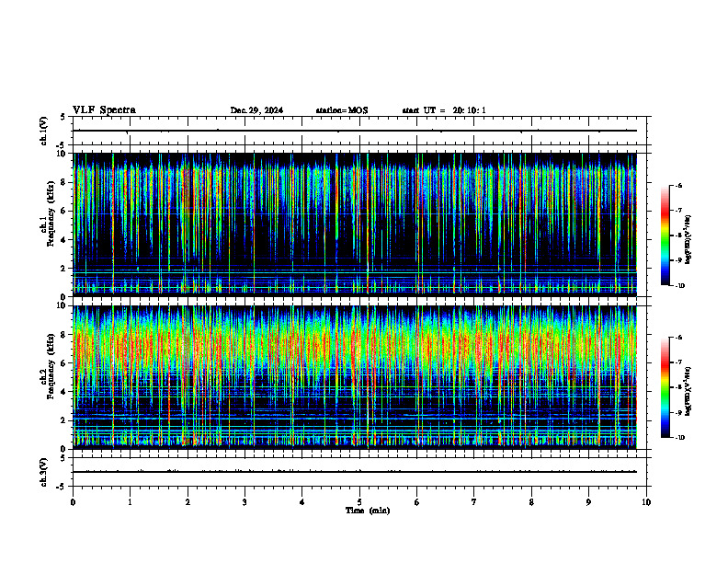728x563 pixels.
Task: Click the ch.3 voltage waveform trace panel
Action: pos(359,472)
